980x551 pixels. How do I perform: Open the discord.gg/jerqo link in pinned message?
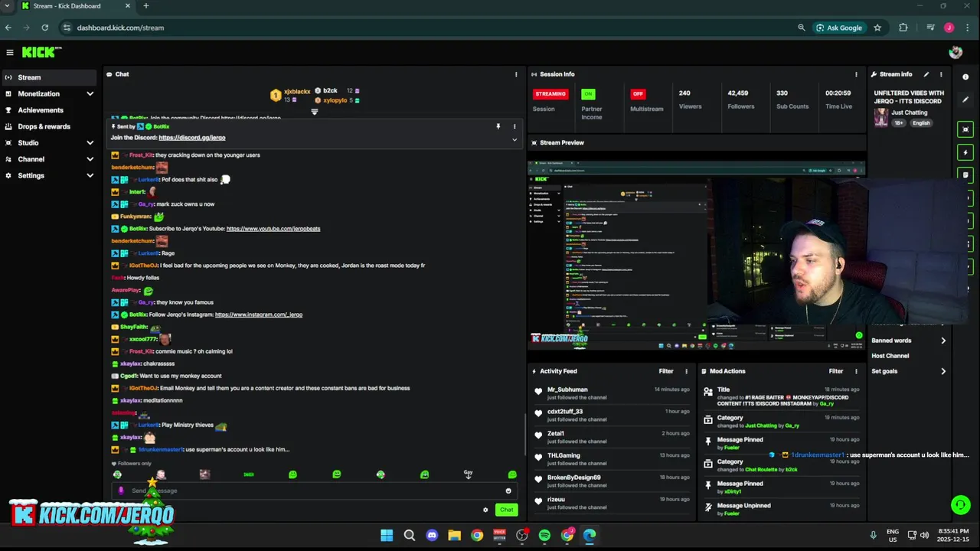click(x=192, y=138)
